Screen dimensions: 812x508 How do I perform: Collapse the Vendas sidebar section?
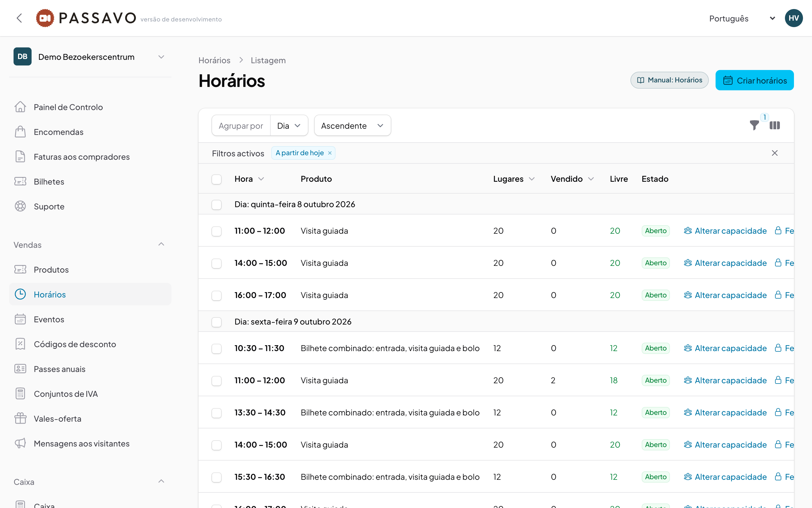click(x=161, y=244)
